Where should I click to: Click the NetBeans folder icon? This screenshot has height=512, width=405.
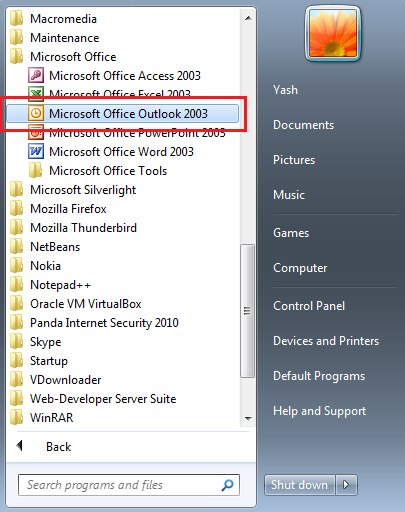coord(17,247)
